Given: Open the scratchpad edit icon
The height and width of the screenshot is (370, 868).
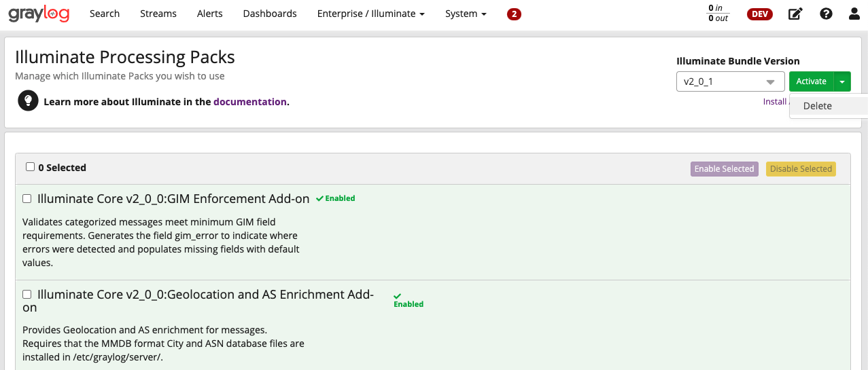Looking at the screenshot, I should 795,14.
